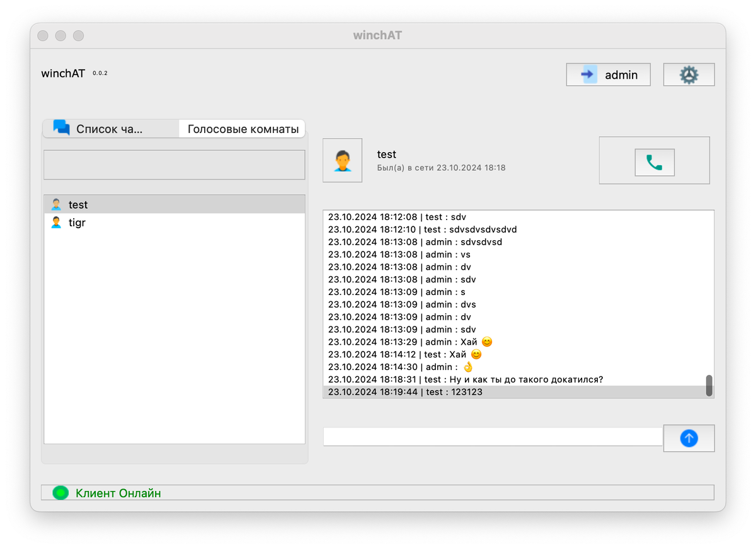This screenshot has width=756, height=549.
Task: Click the green online status dot
Action: coord(60,493)
